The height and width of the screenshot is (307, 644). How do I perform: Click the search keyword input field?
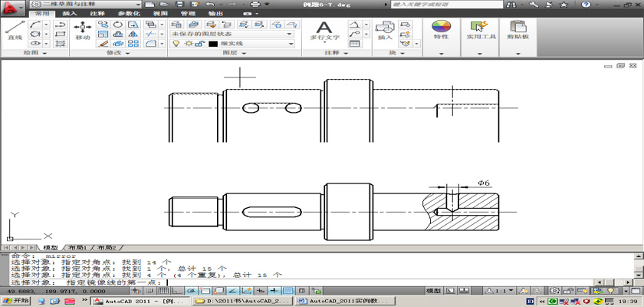446,5
